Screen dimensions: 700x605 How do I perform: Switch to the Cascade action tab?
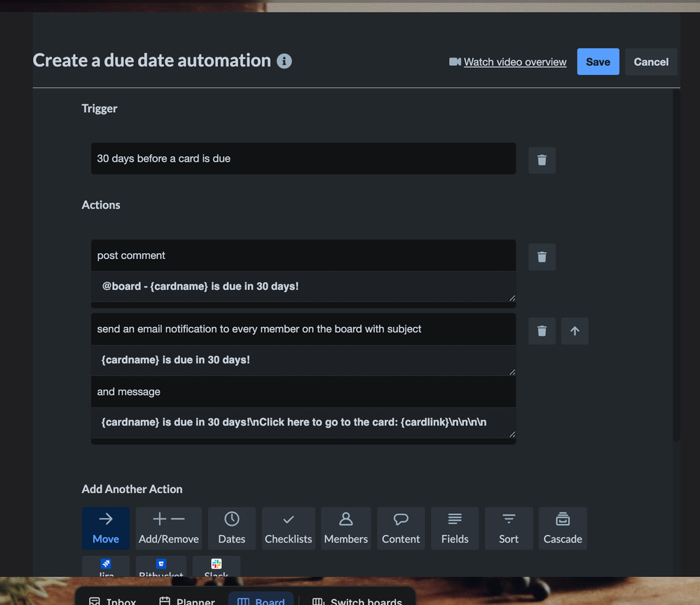[x=563, y=528]
